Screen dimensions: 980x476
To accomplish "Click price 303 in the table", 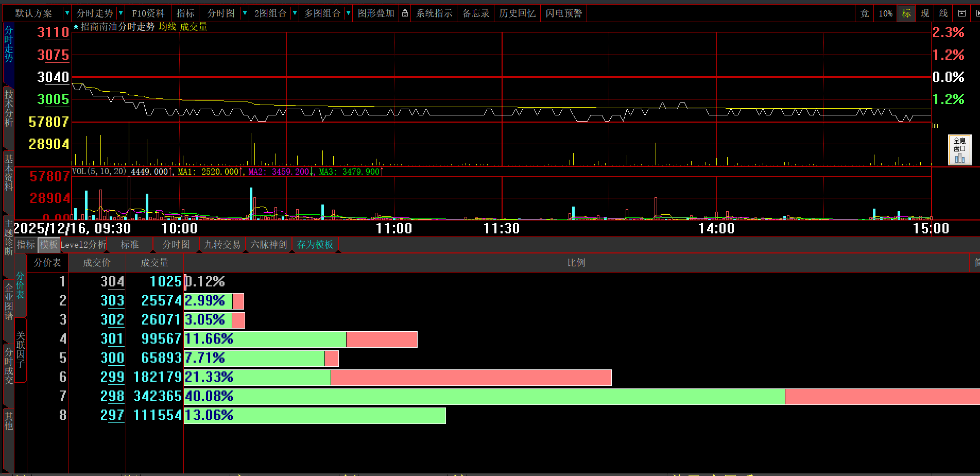I will coord(112,301).
